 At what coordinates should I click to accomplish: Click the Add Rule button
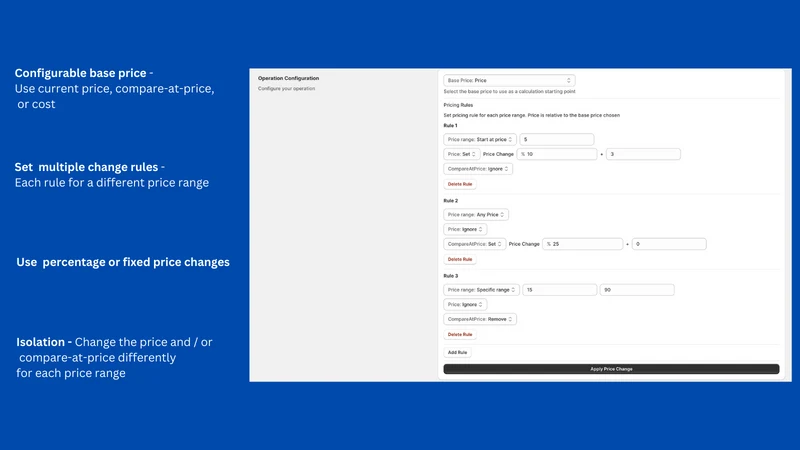coord(457,353)
